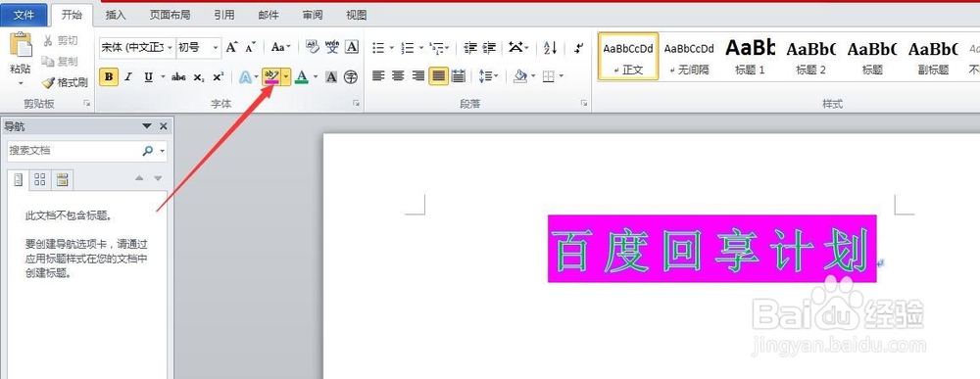Click 剪切 (Cut) in the clipboard group

[61, 40]
